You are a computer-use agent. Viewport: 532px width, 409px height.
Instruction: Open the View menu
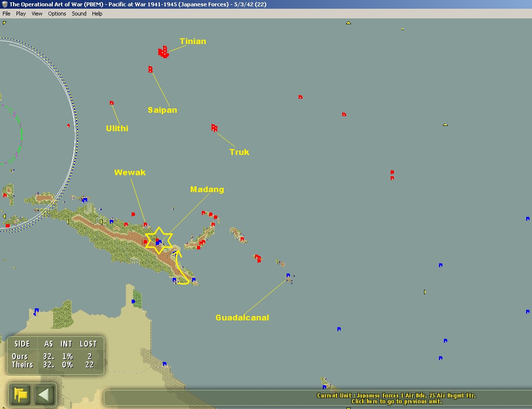click(37, 14)
